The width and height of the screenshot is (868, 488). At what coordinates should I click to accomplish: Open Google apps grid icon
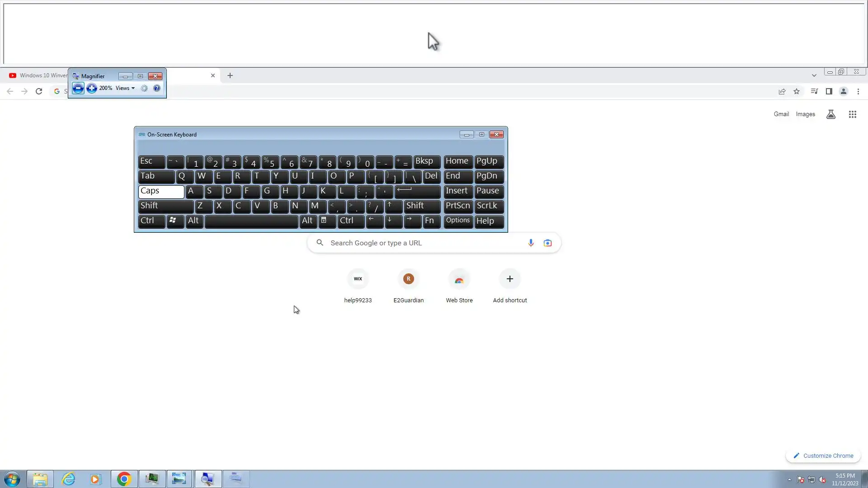(x=852, y=114)
